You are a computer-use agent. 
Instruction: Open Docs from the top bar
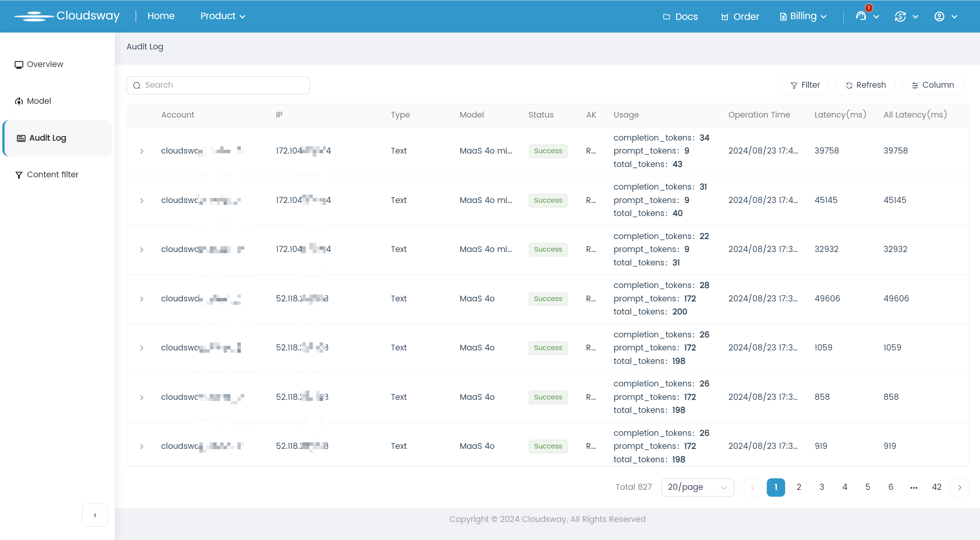(x=680, y=16)
